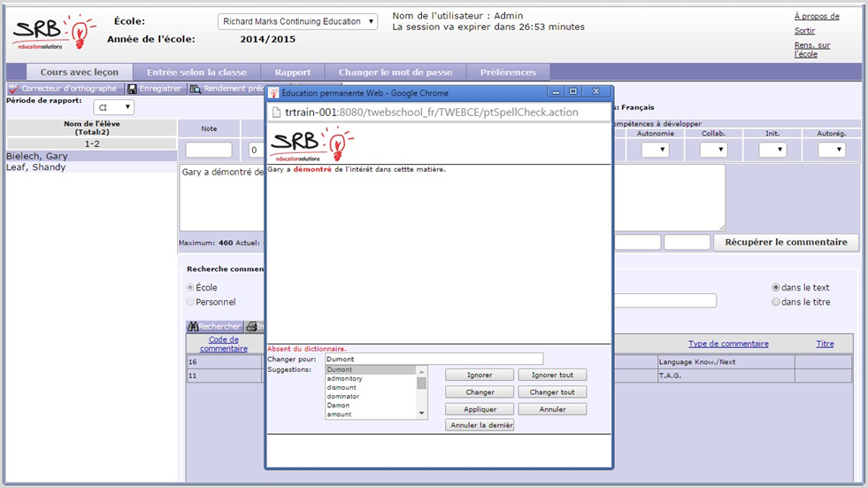868x488 pixels.
Task: Expand the Période de rapport dropdown
Action: tap(114, 107)
